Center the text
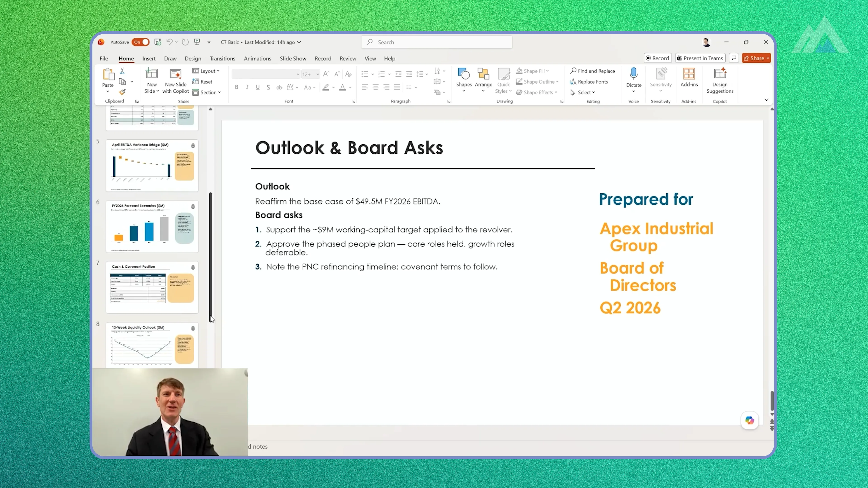This screenshot has width=868, height=488. 375,87
